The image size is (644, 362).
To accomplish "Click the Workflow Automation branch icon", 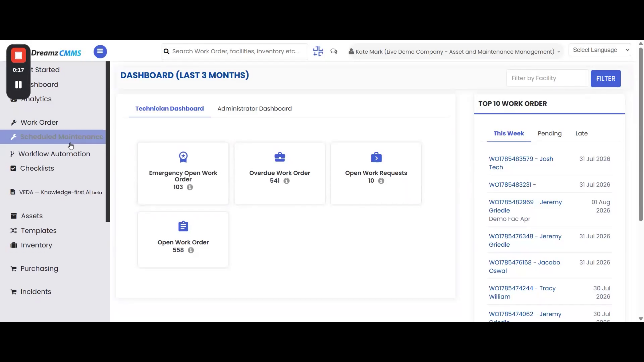I will (12, 154).
